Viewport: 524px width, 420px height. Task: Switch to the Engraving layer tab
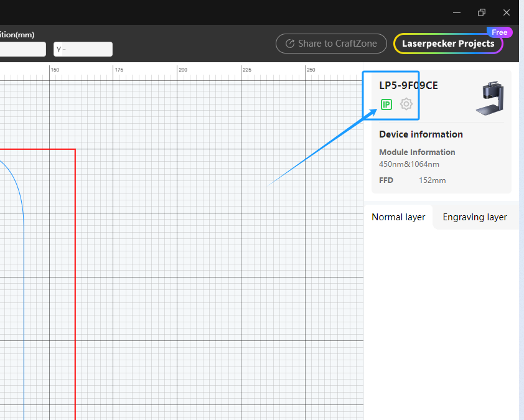pos(474,217)
